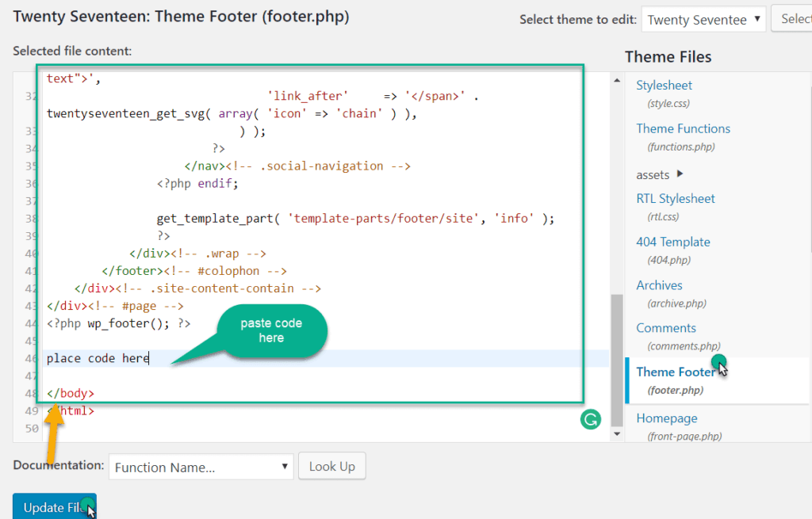
Task: Click the editor scrollbar down arrow
Action: (617, 433)
